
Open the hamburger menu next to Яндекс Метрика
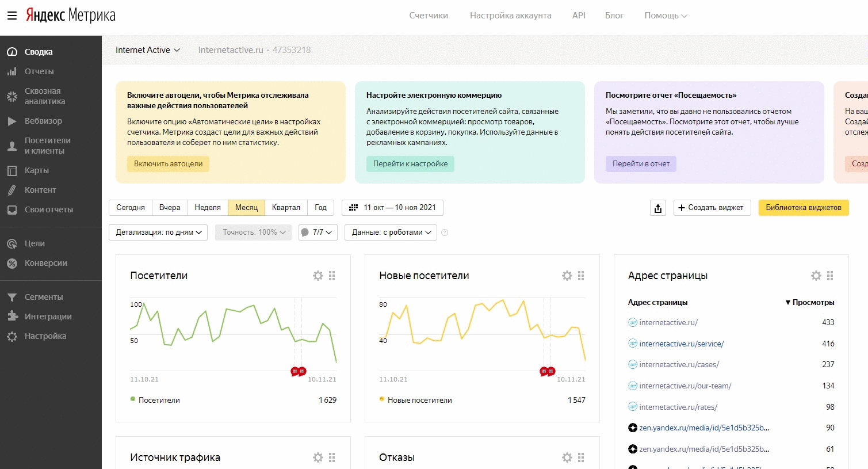[12, 16]
